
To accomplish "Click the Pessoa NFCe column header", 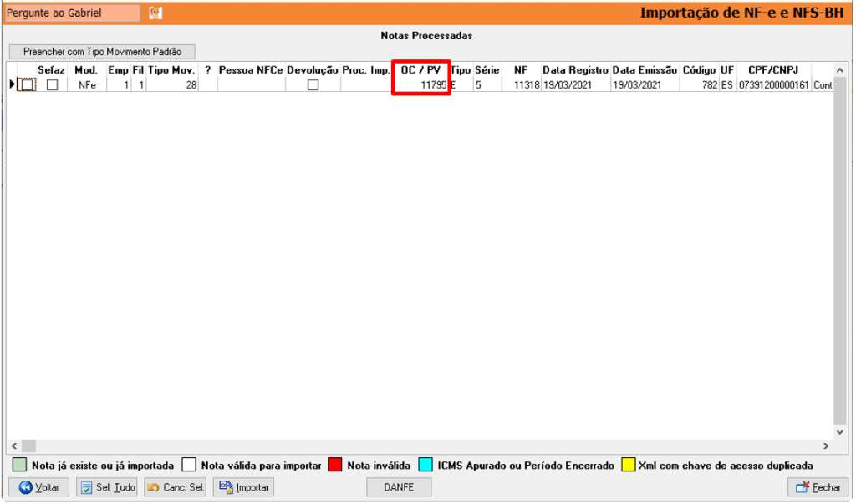I will pyautogui.click(x=251, y=70).
